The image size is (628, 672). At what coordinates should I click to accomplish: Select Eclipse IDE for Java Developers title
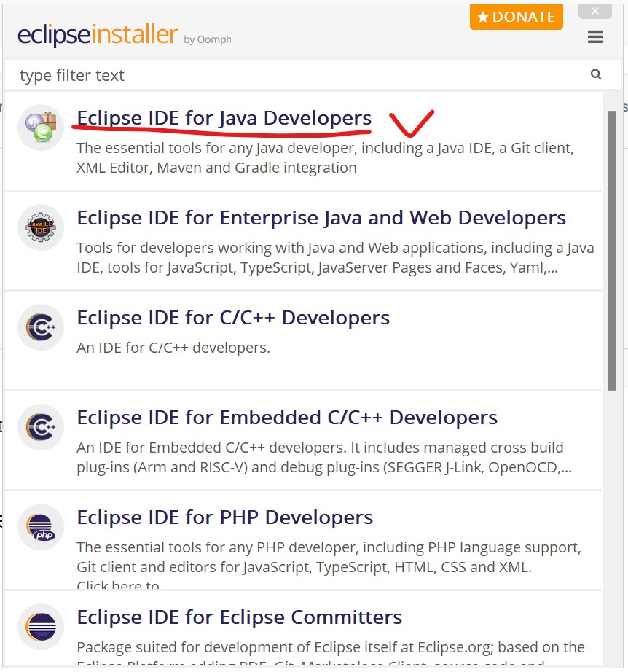pyautogui.click(x=224, y=118)
